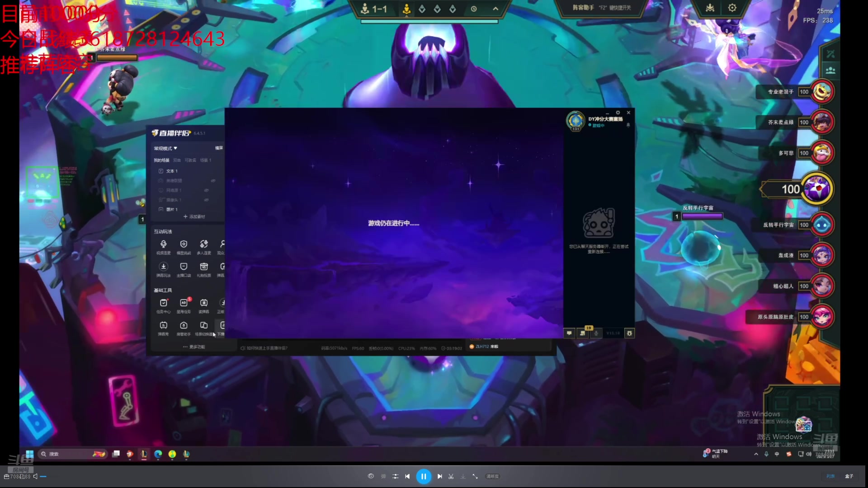Click the stage progress bar under 1-1

click(429, 21)
